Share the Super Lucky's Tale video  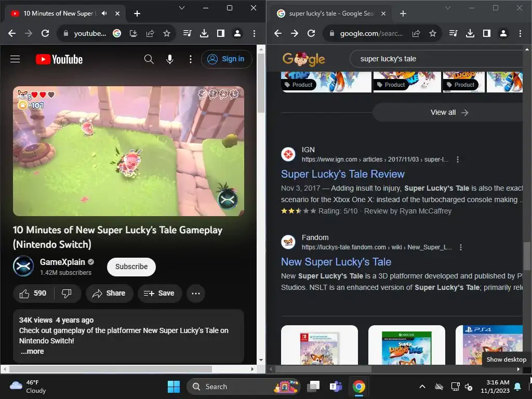pyautogui.click(x=109, y=294)
